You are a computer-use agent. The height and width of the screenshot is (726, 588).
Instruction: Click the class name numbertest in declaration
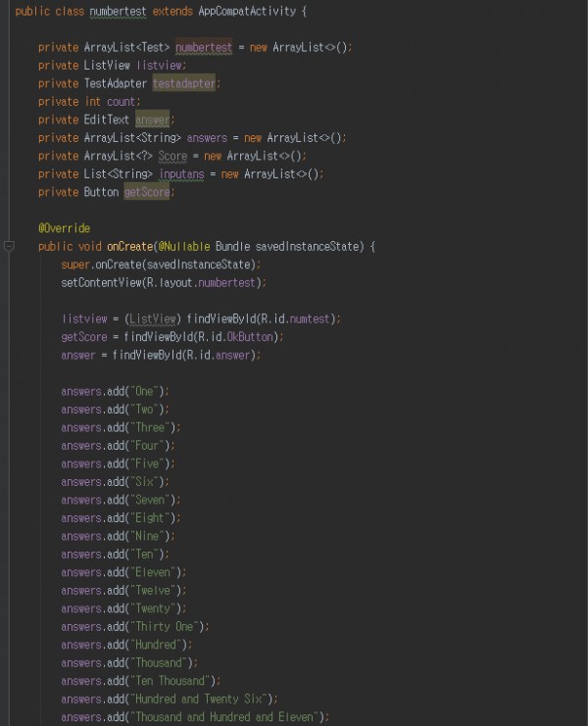click(x=118, y=11)
